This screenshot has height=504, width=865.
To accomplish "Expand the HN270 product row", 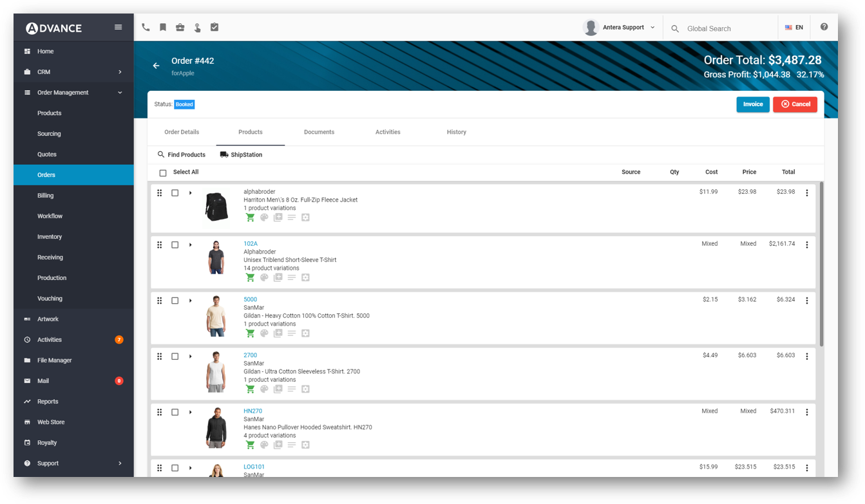I will 191,412.
